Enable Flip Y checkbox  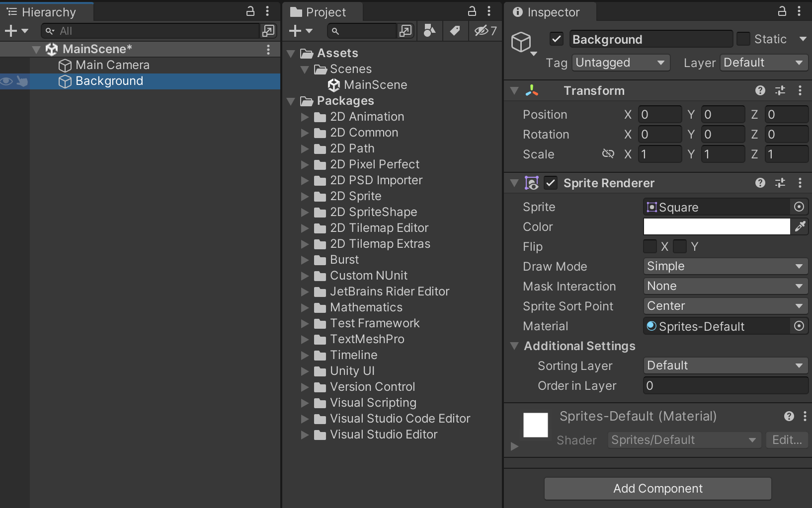coord(680,246)
